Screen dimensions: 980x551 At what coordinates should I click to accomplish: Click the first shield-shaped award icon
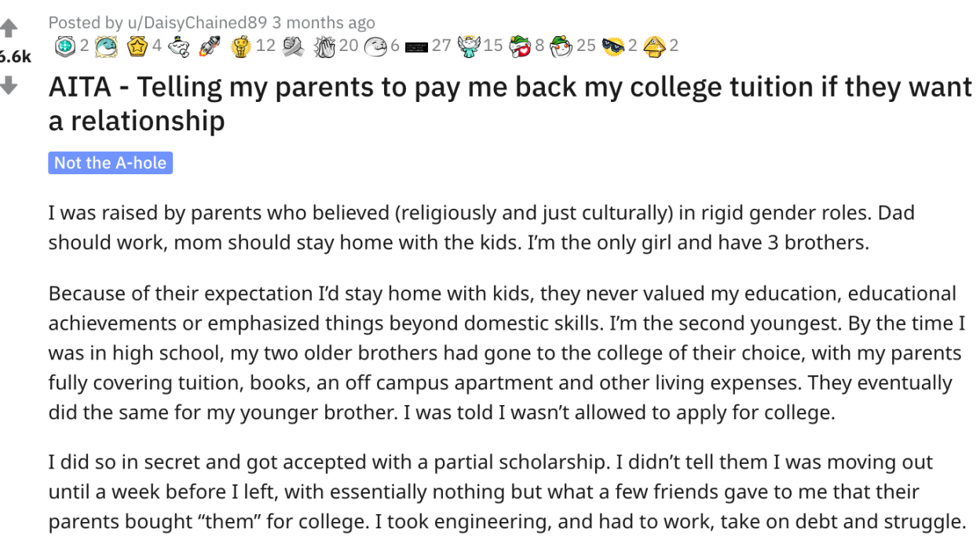pyautogui.click(x=65, y=46)
